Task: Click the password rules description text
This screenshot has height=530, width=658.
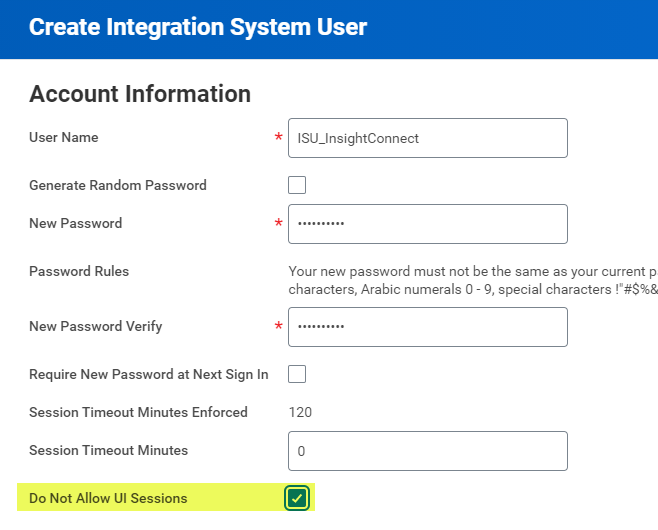Action: tap(472, 280)
